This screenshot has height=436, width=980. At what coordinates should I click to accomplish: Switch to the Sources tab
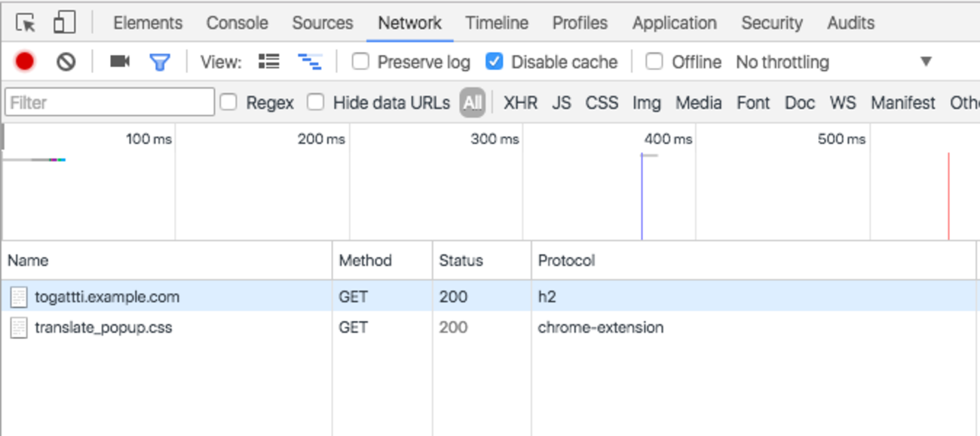point(322,23)
